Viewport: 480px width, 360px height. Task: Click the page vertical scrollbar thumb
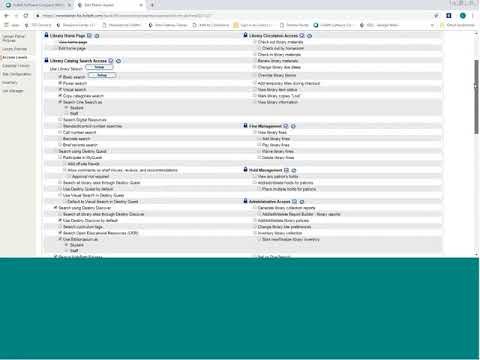click(x=476, y=97)
